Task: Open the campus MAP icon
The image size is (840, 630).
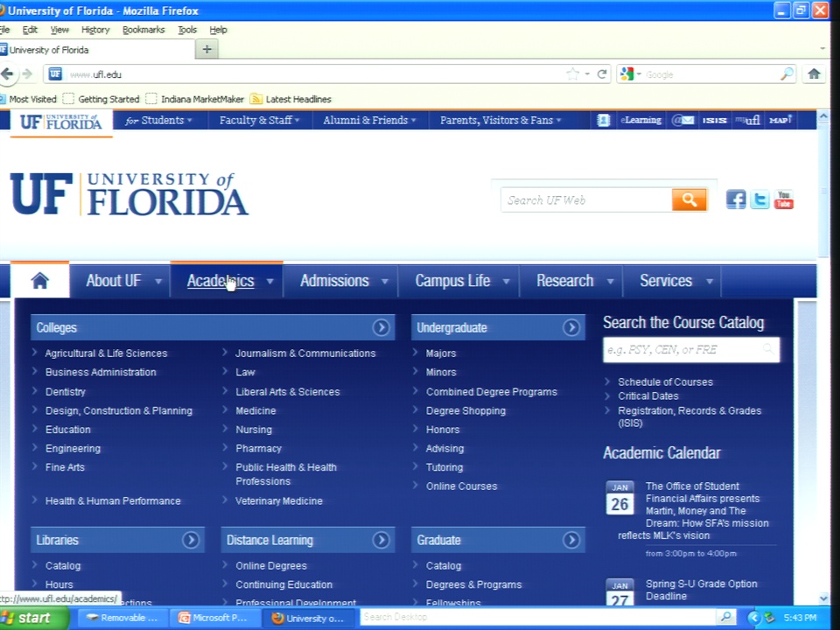Action: pyautogui.click(x=780, y=120)
